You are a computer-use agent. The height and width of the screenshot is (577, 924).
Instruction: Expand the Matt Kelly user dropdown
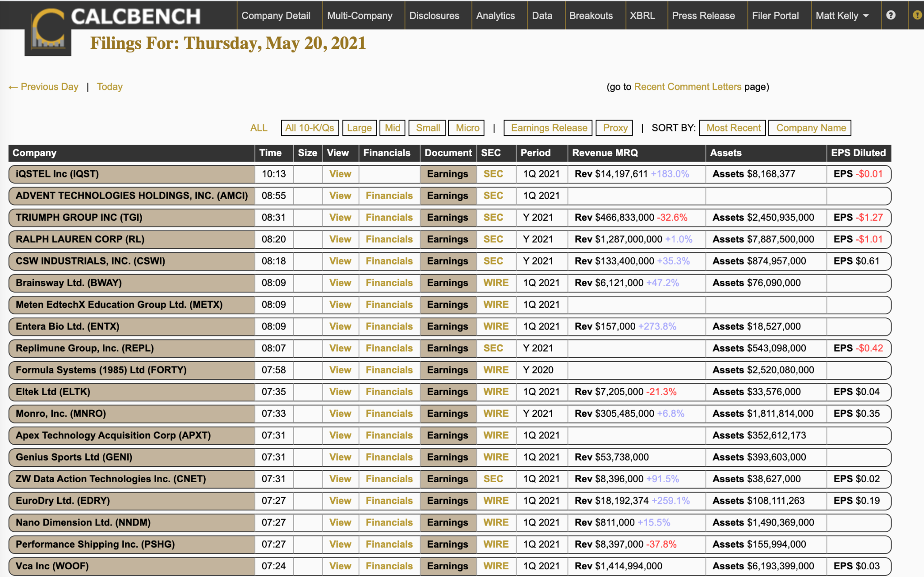point(841,15)
